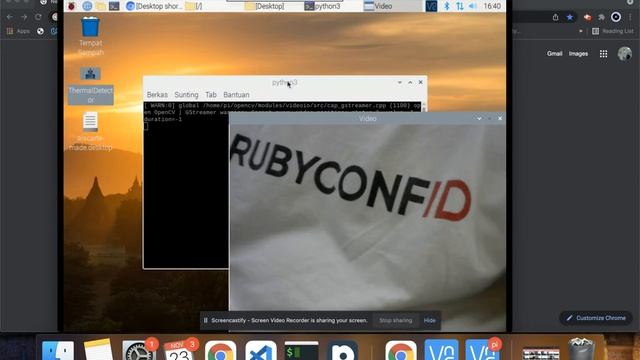This screenshot has height=360, width=640.
Task: Open the Berkas menu in python3 terminal
Action: (157, 95)
